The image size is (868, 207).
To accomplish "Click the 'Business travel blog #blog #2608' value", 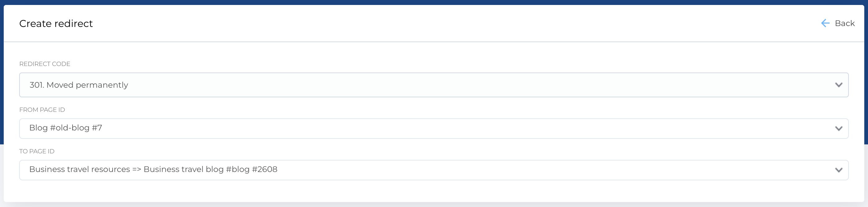I will coord(210,169).
